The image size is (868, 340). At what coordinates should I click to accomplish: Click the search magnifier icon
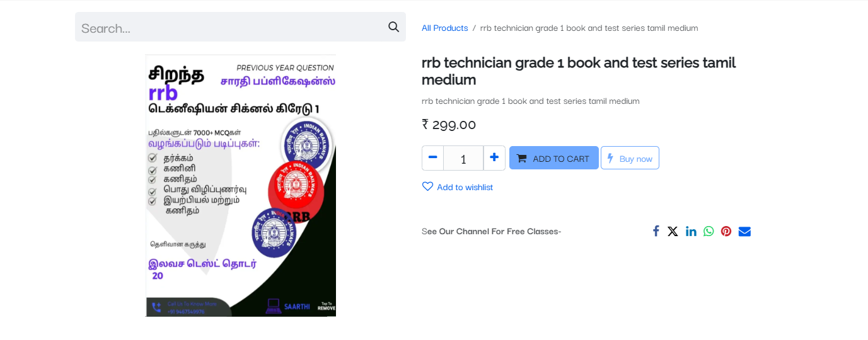[x=393, y=27]
